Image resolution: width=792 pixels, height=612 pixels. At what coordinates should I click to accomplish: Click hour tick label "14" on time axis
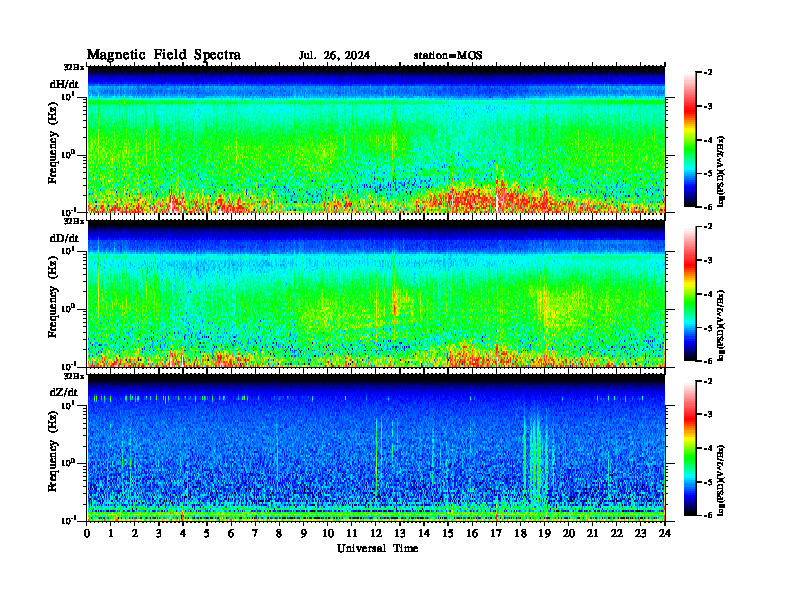click(x=424, y=533)
